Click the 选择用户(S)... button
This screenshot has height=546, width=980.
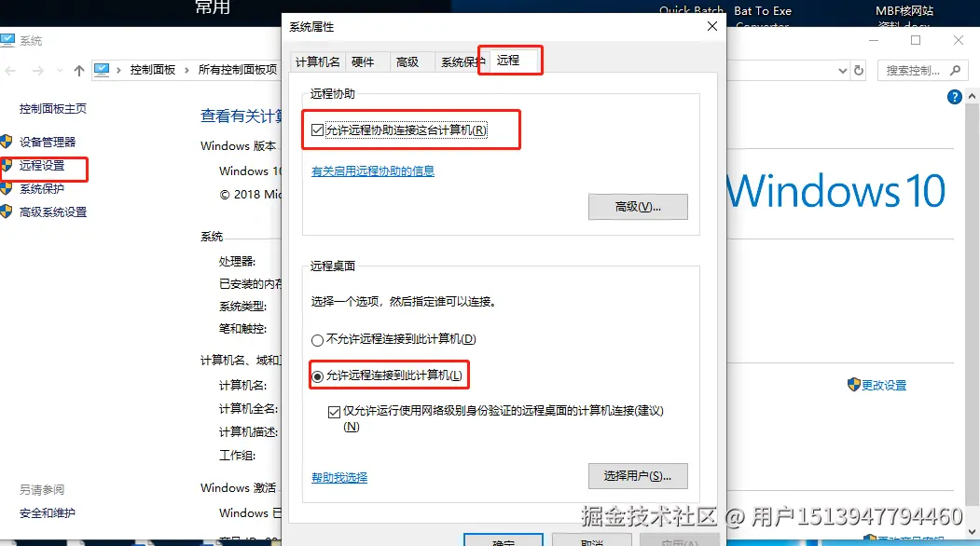pyautogui.click(x=638, y=476)
